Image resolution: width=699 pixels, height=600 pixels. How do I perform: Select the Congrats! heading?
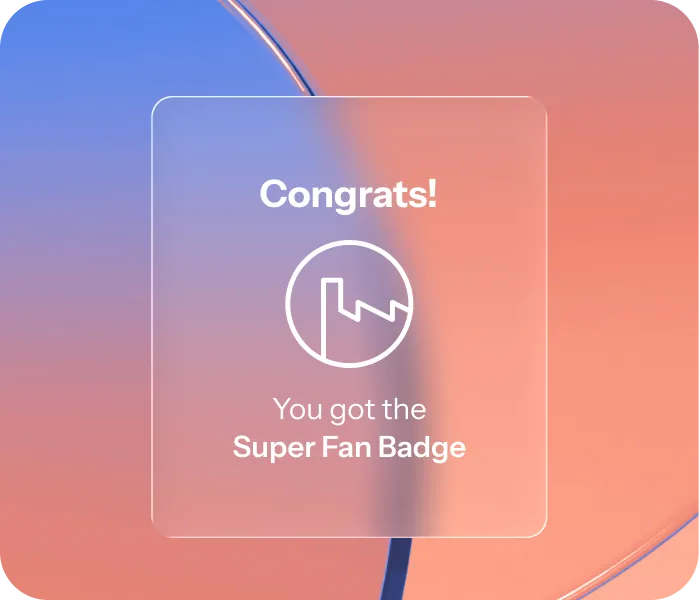point(349,194)
